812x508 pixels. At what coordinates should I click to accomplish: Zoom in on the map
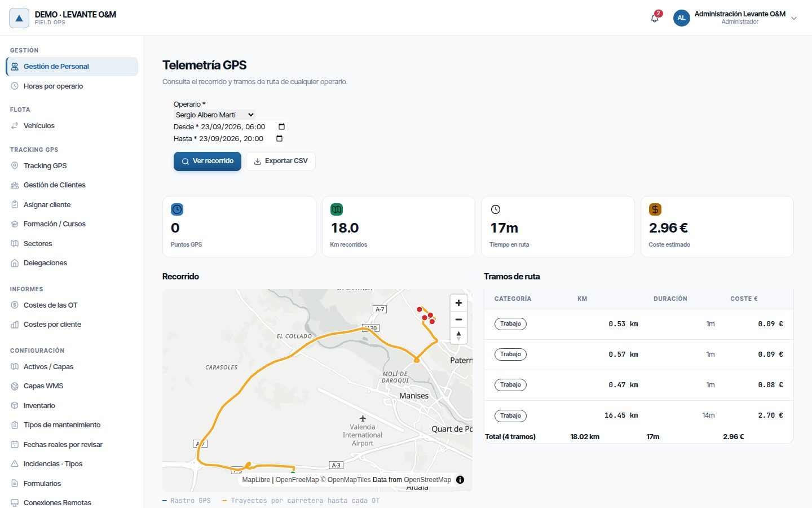coord(458,303)
